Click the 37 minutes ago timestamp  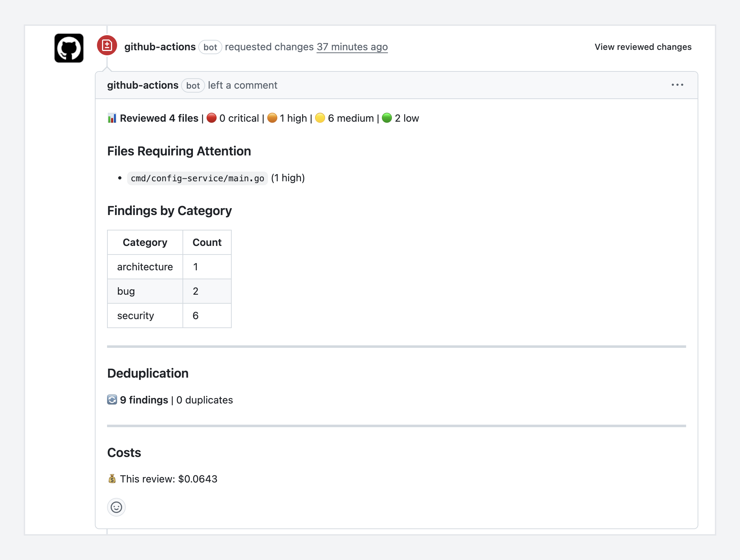pyautogui.click(x=352, y=47)
